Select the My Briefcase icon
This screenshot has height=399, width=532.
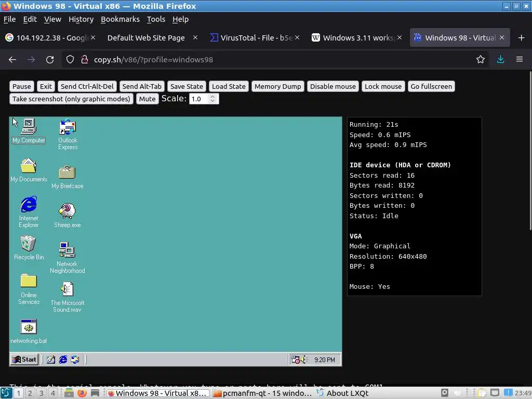coord(67,177)
